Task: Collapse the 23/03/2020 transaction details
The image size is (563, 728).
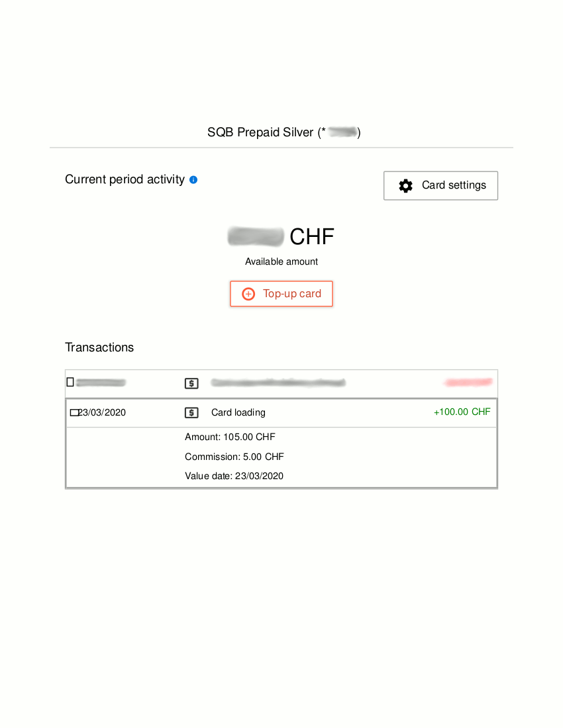Action: (74, 413)
